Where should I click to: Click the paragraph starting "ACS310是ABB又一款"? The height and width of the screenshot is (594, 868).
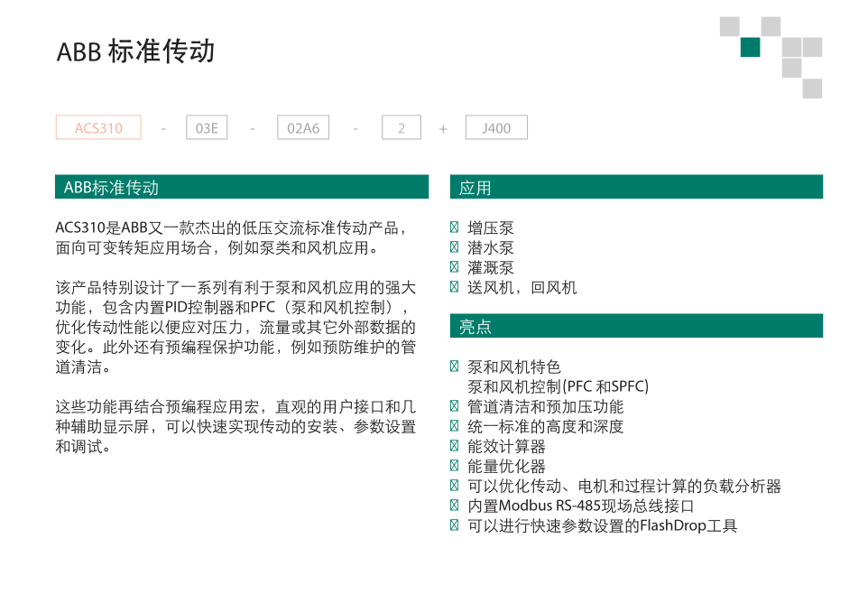tap(233, 237)
